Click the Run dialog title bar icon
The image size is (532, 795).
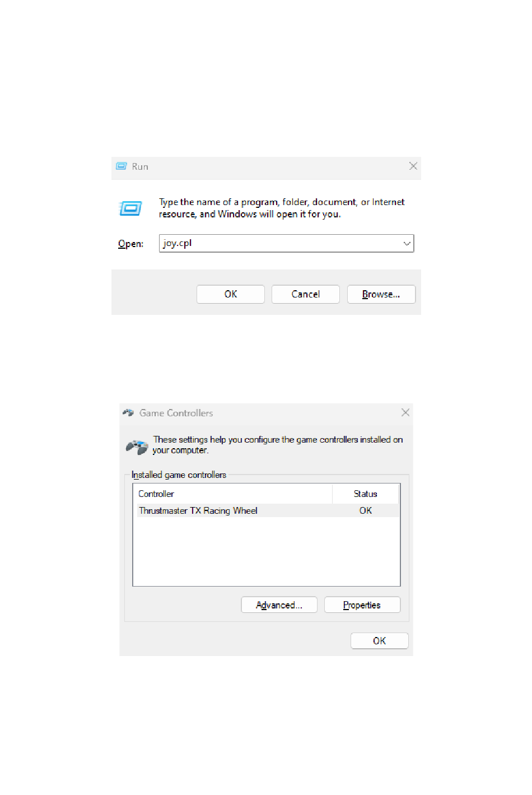tap(121, 166)
